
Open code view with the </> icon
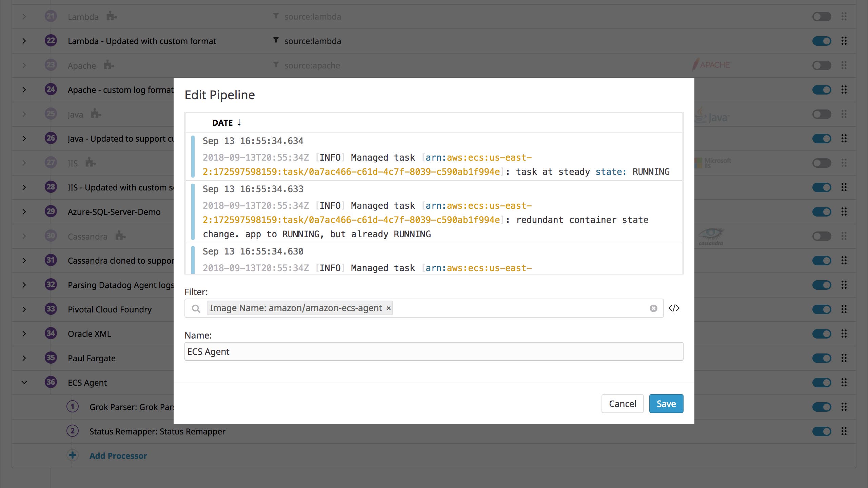click(x=675, y=308)
